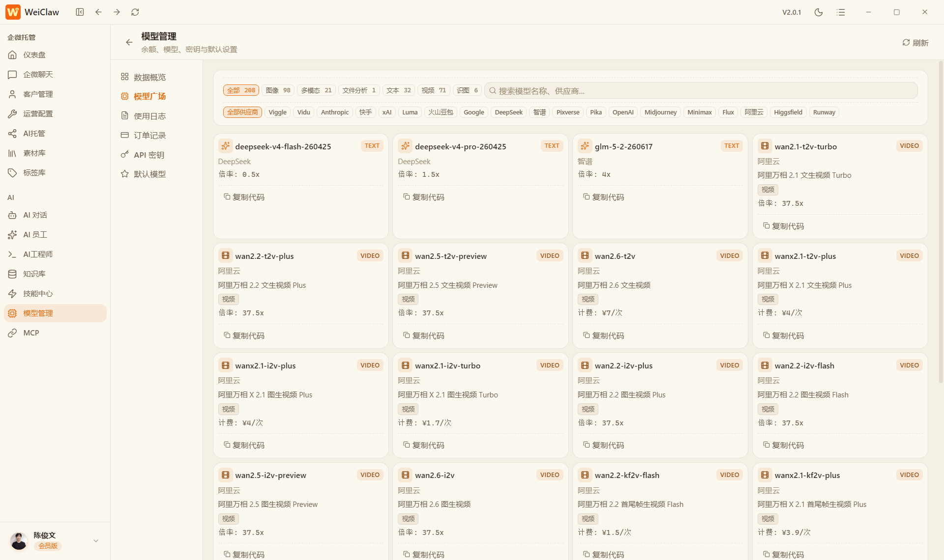Copy code for wan2.1-t2v-turbo
This screenshot has width=944, height=560.
point(784,226)
